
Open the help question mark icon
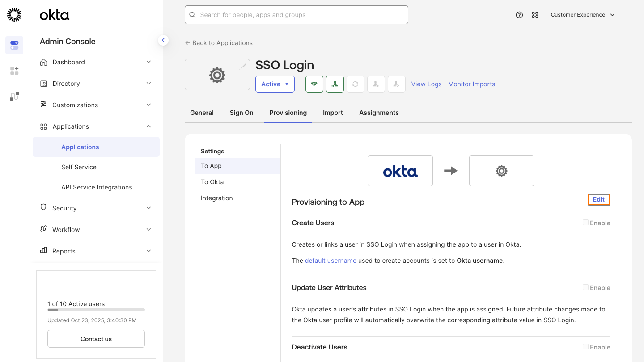(519, 15)
